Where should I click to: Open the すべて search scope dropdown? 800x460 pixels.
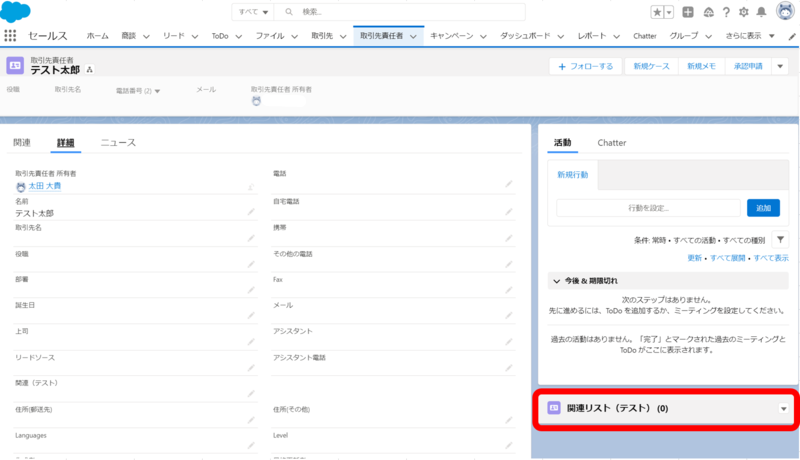(x=253, y=12)
